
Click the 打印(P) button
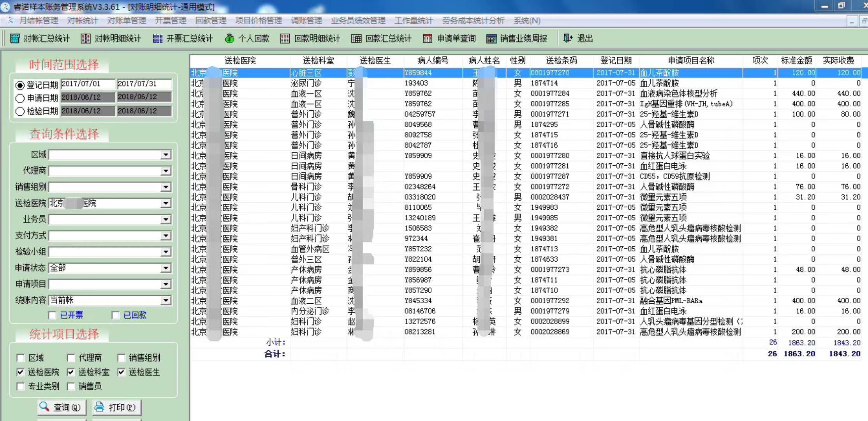coord(116,407)
